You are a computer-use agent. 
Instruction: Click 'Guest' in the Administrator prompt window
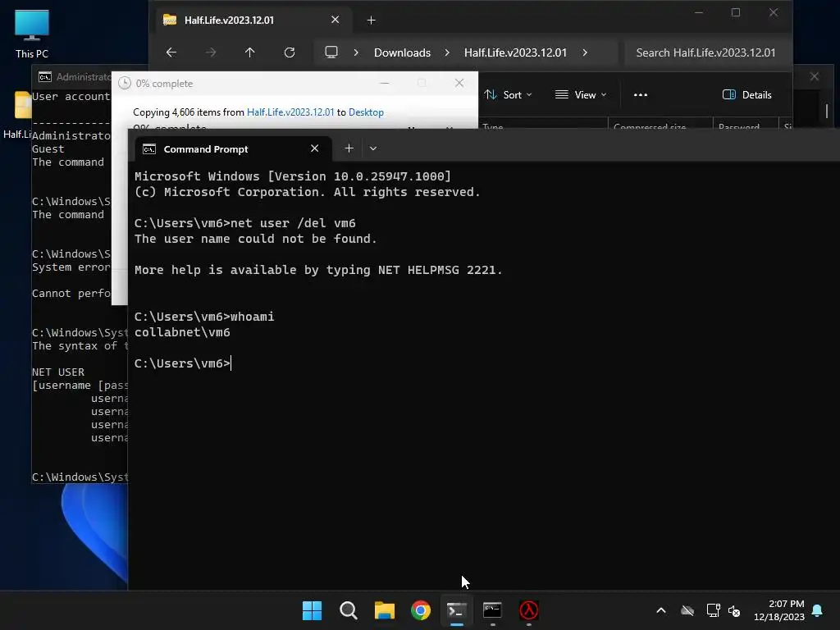point(48,149)
